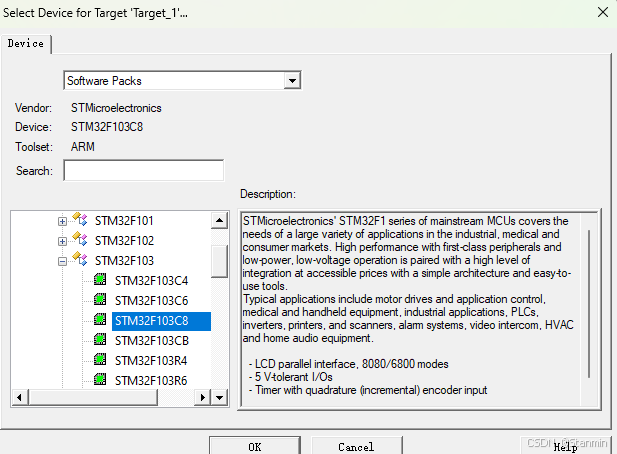The height and width of the screenshot is (454, 617).
Task: Click the chip icon beside STM32F103CB
Action: coord(100,340)
